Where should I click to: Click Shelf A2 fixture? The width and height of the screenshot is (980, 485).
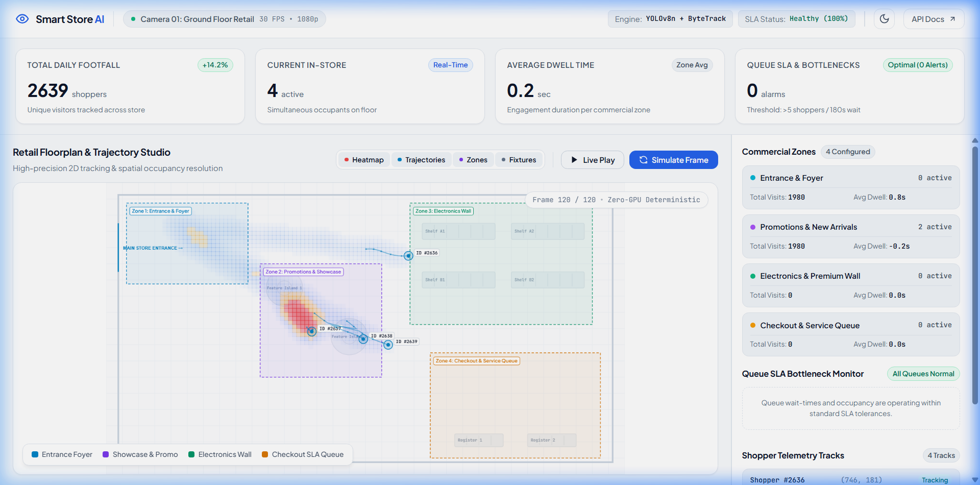(x=548, y=231)
